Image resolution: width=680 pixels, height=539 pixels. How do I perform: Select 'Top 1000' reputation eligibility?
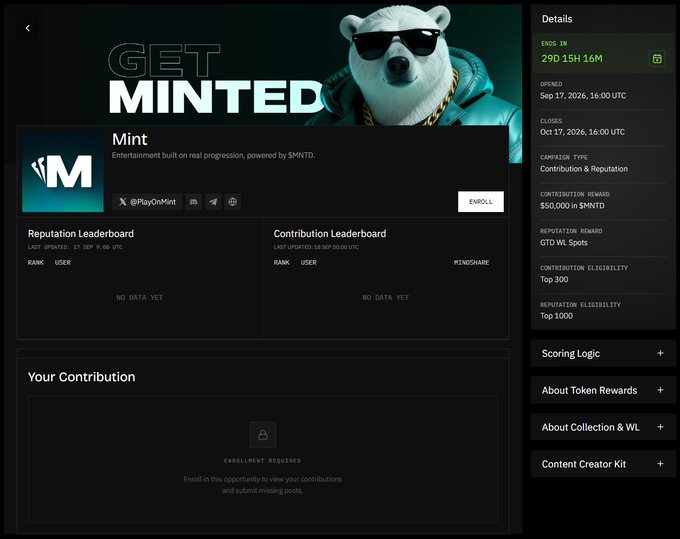tap(556, 316)
